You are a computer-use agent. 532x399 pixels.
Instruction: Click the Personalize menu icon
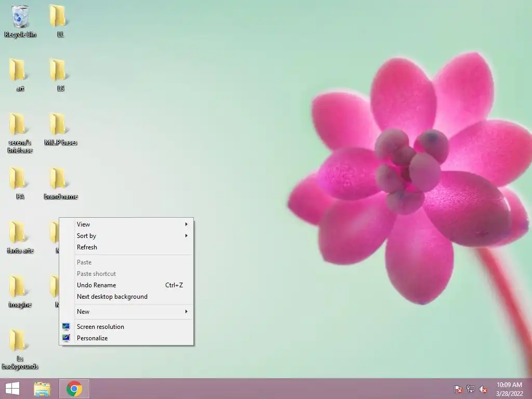coord(66,338)
